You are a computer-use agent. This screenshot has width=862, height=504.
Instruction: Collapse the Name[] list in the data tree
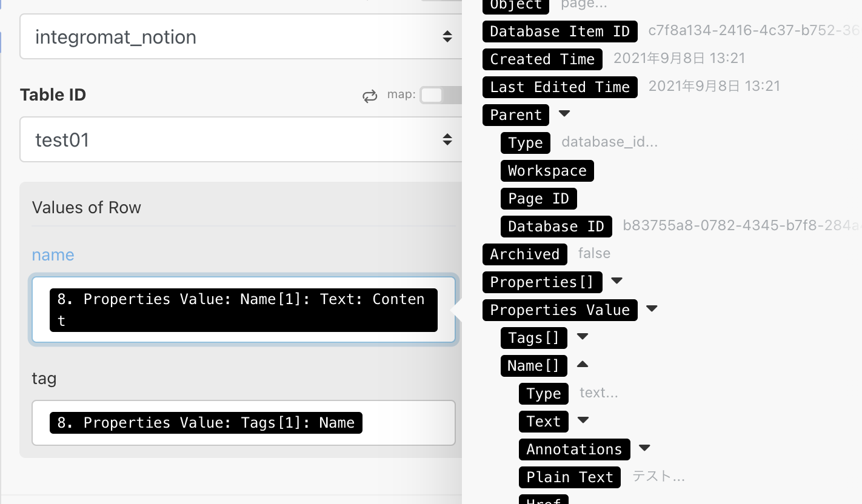click(x=582, y=365)
